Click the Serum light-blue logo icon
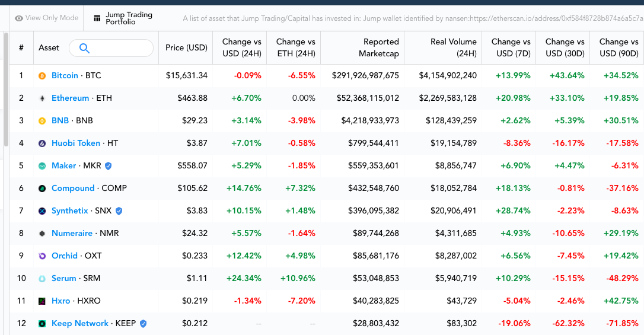The height and width of the screenshot is (335, 644). [42, 279]
